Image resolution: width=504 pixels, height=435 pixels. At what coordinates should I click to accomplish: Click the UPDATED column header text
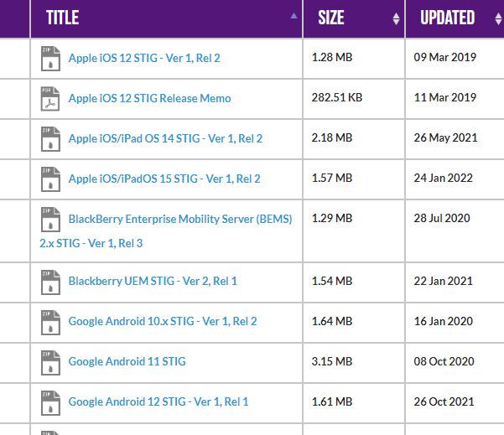pyautogui.click(x=448, y=18)
